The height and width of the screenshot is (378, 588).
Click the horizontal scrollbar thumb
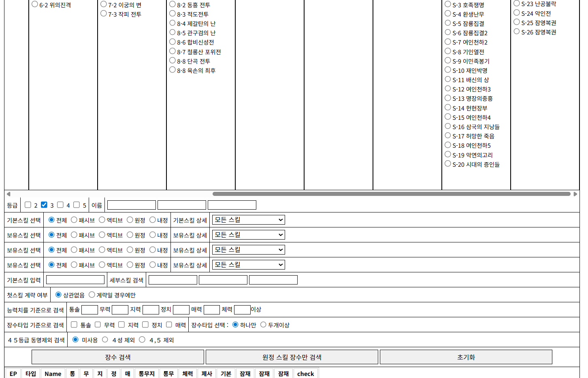(x=391, y=194)
